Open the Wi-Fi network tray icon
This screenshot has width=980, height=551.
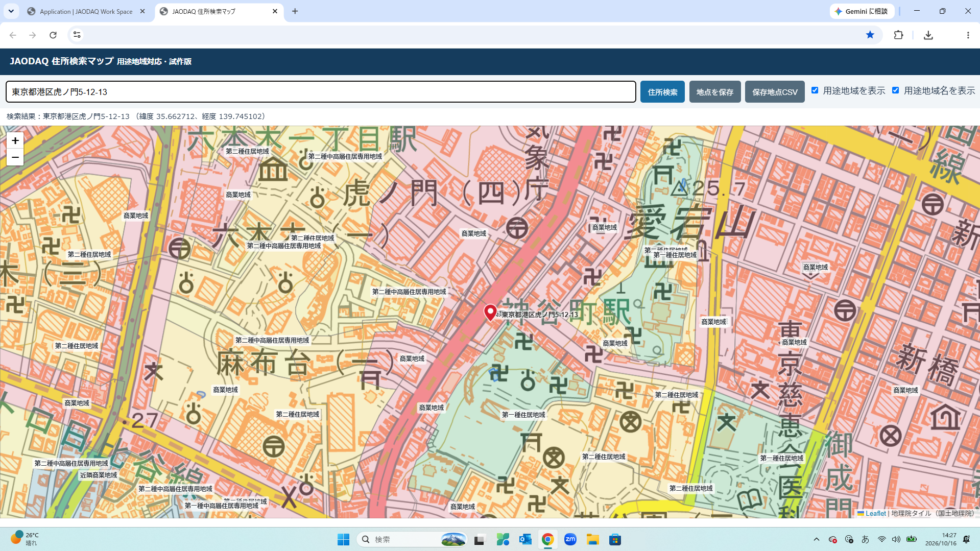tap(881, 539)
